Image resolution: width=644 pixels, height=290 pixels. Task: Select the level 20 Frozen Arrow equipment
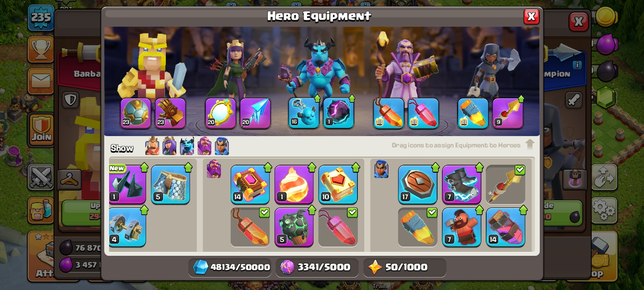255,113
